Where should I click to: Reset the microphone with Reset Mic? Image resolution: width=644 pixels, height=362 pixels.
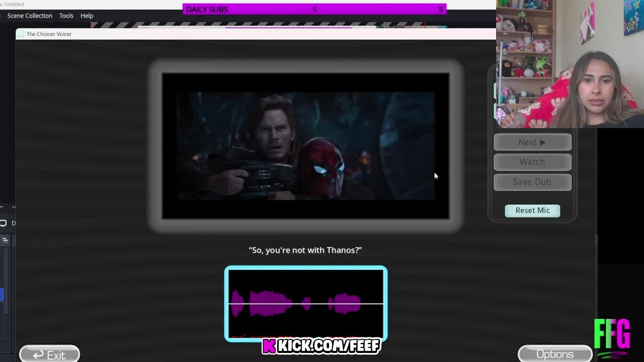(532, 211)
